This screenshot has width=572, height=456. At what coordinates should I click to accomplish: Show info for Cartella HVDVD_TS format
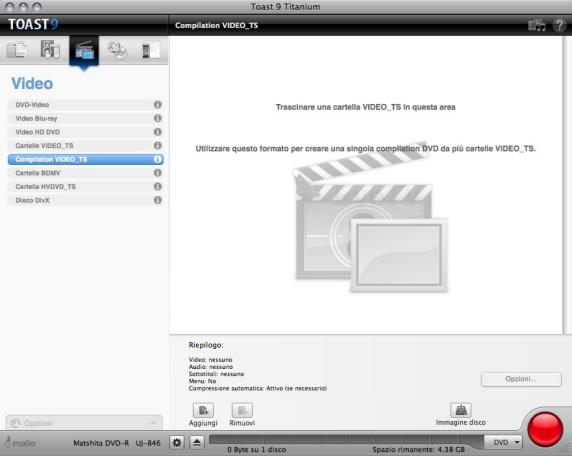pos(158,186)
